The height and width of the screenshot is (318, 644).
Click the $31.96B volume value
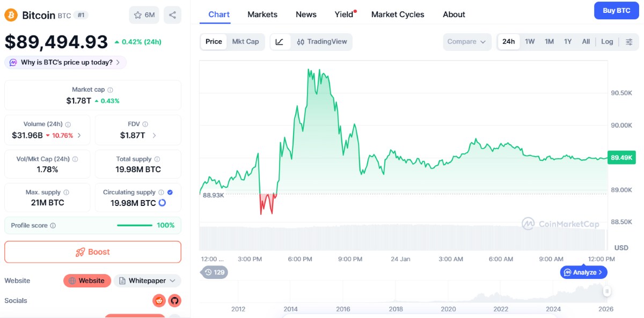27,136
